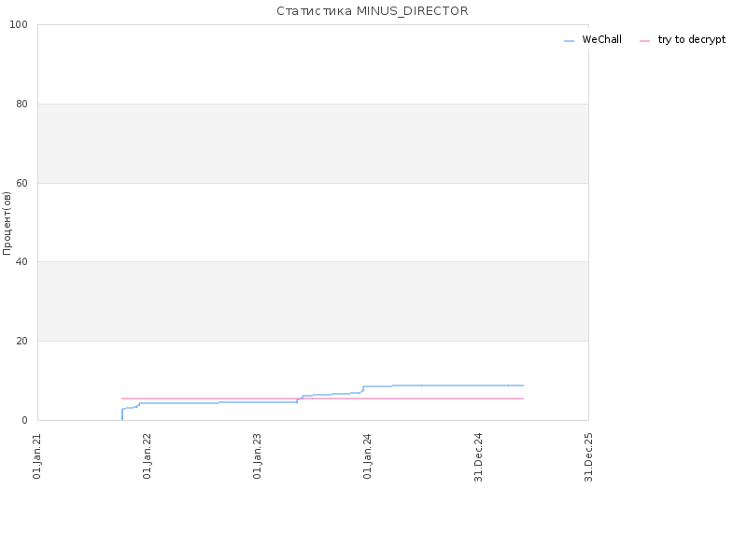
Task: Click the 40 y-axis tick label
Action: 21,262
